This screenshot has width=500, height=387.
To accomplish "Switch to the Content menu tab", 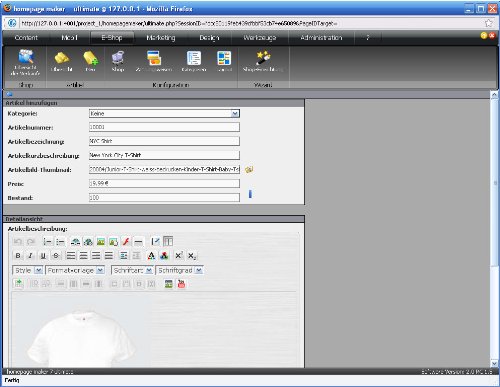I will point(26,38).
